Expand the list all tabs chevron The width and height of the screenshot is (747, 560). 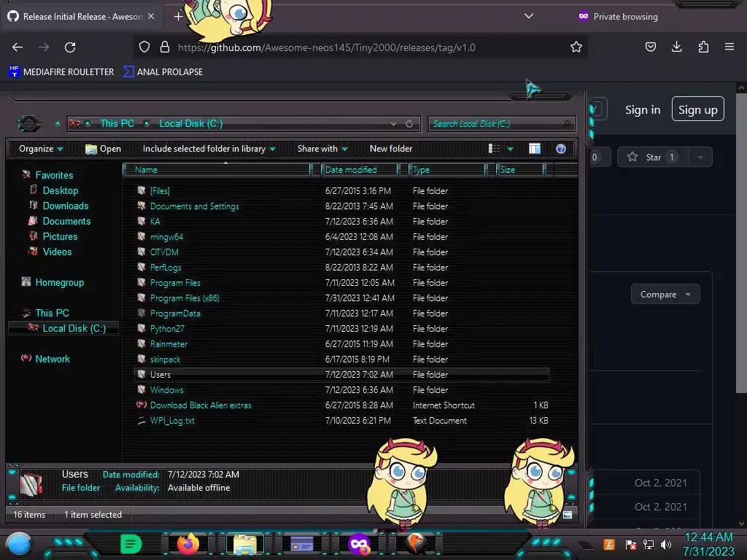click(528, 16)
